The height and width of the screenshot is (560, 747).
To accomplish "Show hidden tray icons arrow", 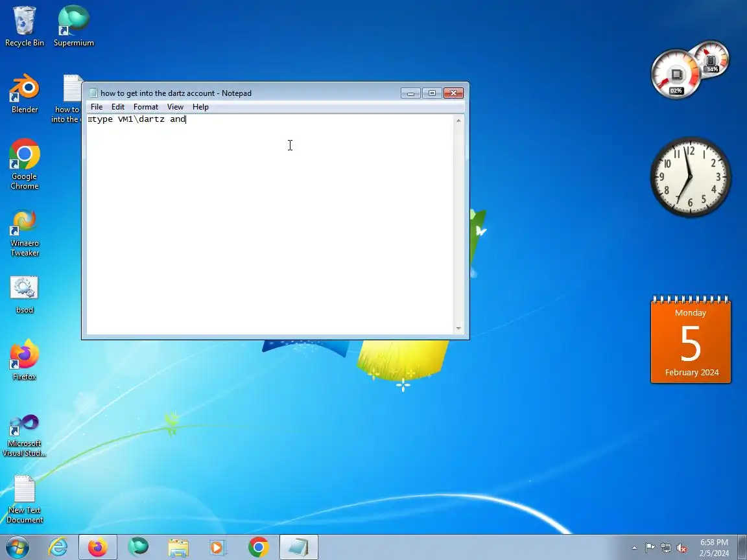I will coord(634,548).
